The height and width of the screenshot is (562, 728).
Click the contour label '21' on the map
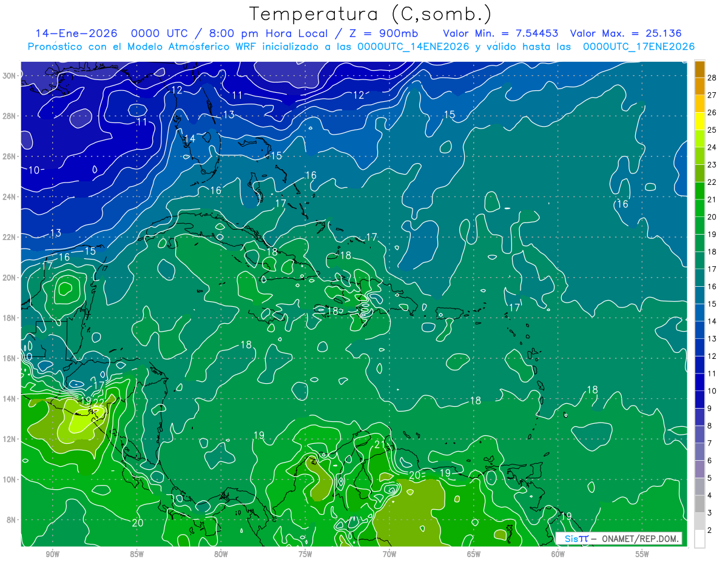click(380, 446)
